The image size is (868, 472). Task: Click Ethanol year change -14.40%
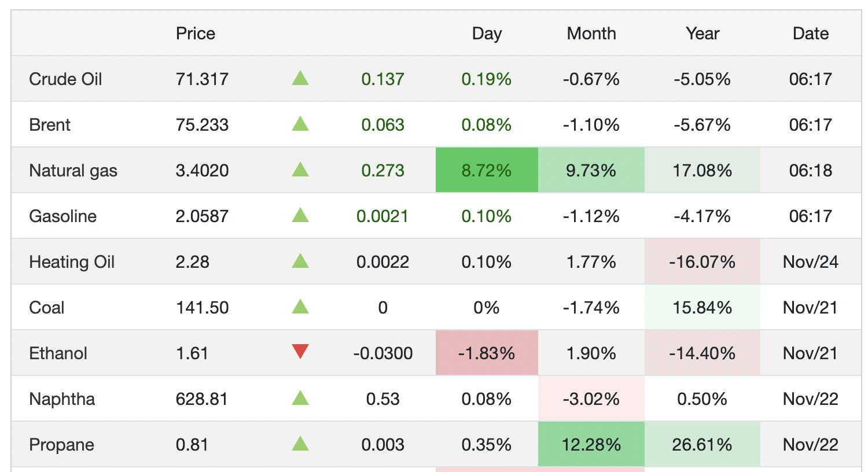(703, 353)
